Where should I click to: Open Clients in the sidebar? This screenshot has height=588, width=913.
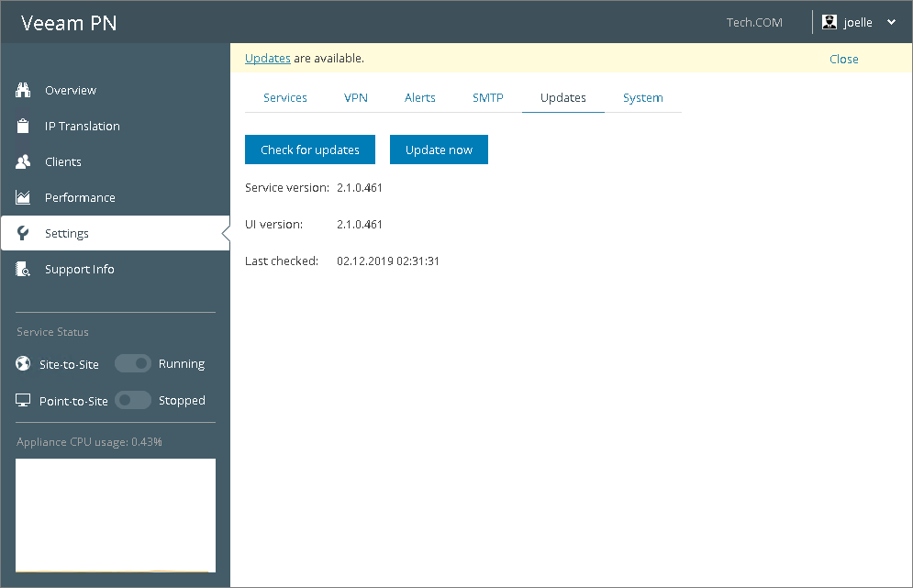click(x=116, y=161)
